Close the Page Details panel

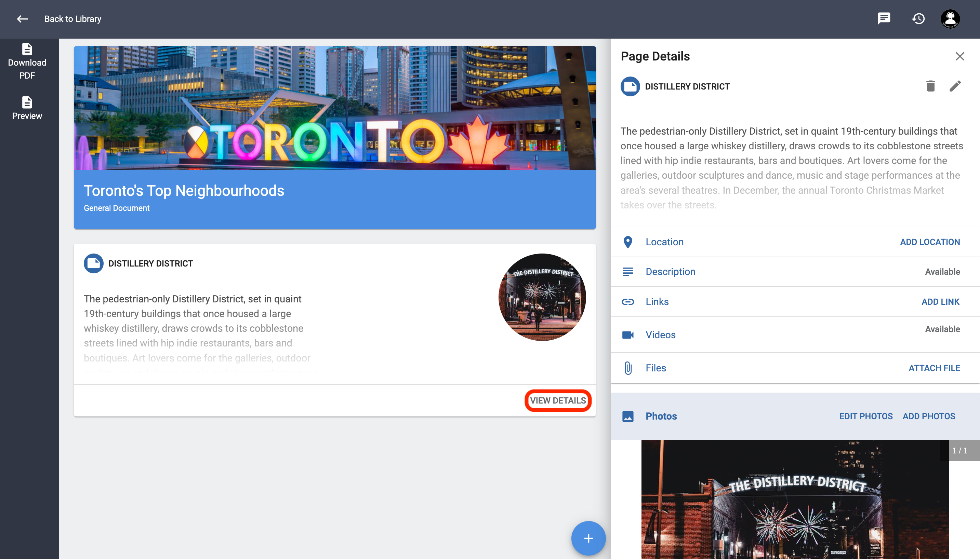coord(959,56)
